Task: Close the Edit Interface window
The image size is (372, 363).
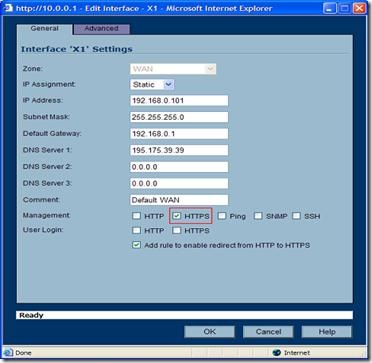Action: point(360,8)
